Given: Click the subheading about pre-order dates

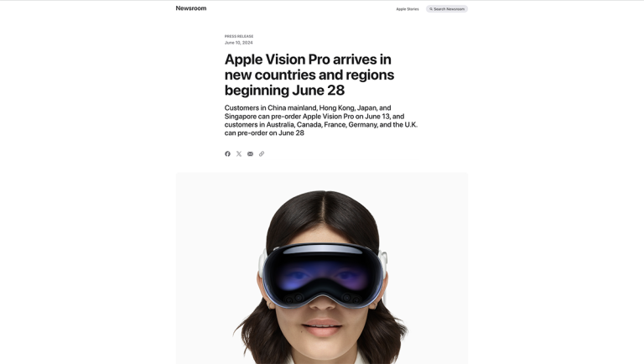Looking at the screenshot, I should (x=321, y=121).
